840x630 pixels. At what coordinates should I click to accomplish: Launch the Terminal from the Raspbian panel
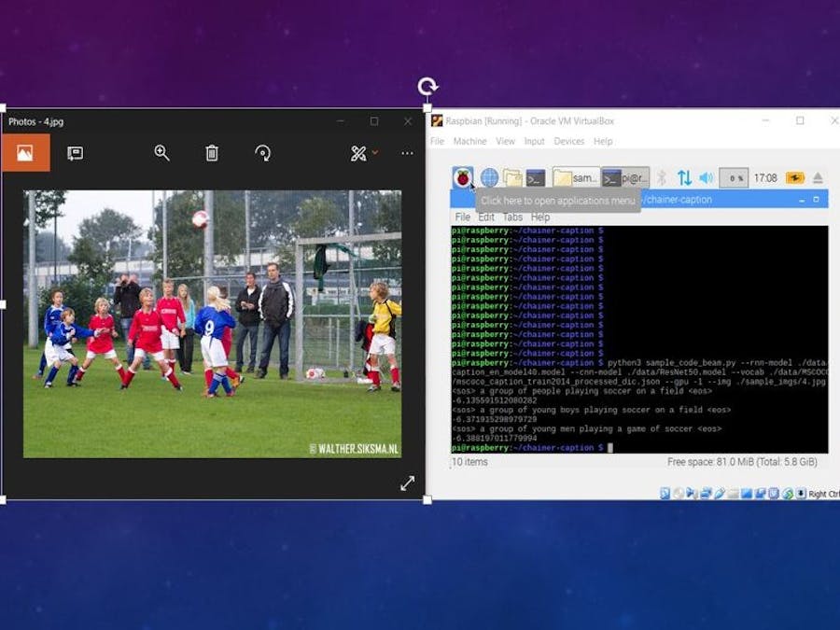pyautogui.click(x=535, y=178)
